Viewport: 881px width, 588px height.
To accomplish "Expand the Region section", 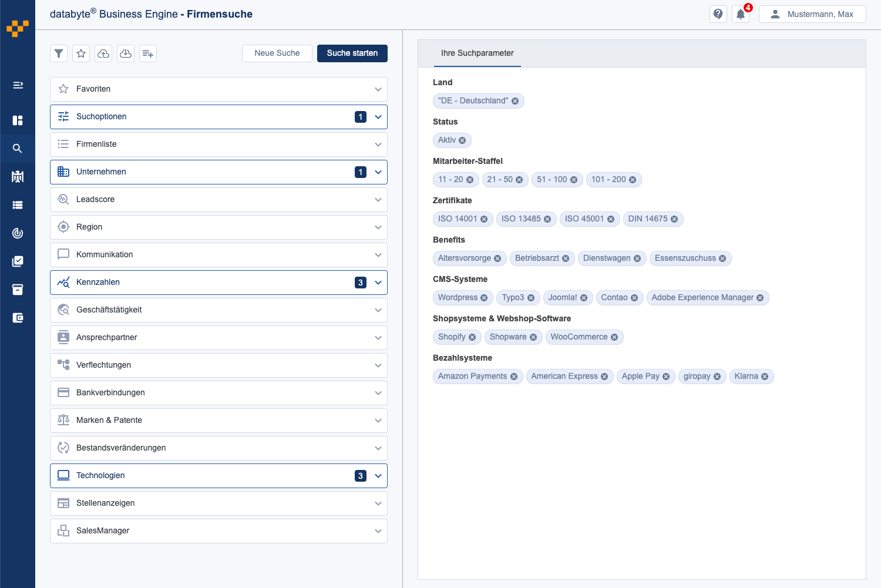I will [x=218, y=227].
